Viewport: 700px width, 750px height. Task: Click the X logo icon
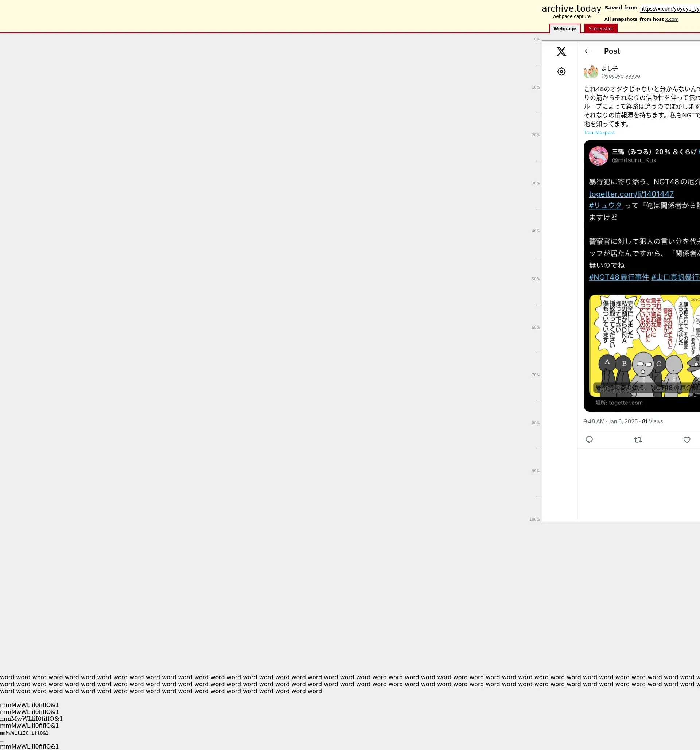[x=561, y=51]
